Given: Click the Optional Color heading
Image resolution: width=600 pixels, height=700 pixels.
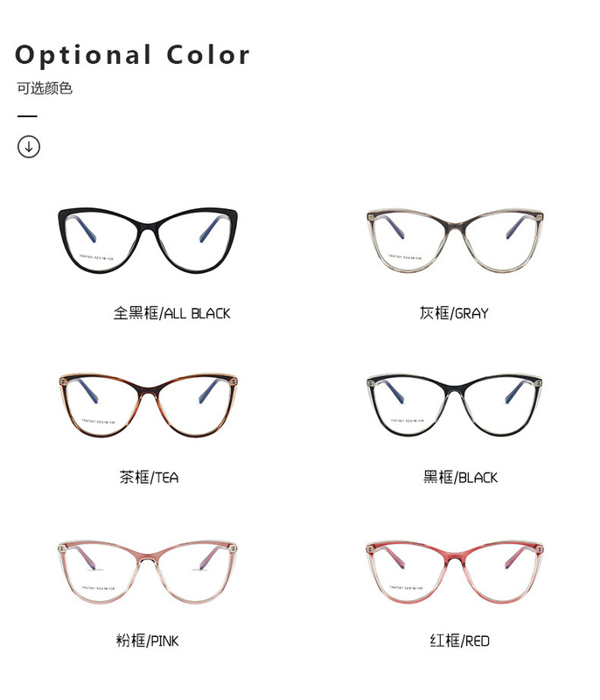Looking at the screenshot, I should click(x=132, y=55).
